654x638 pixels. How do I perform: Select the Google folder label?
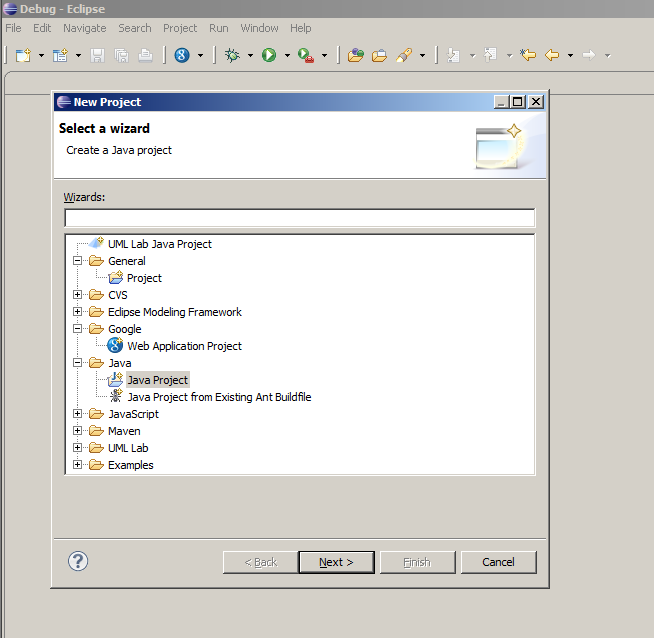(x=125, y=329)
